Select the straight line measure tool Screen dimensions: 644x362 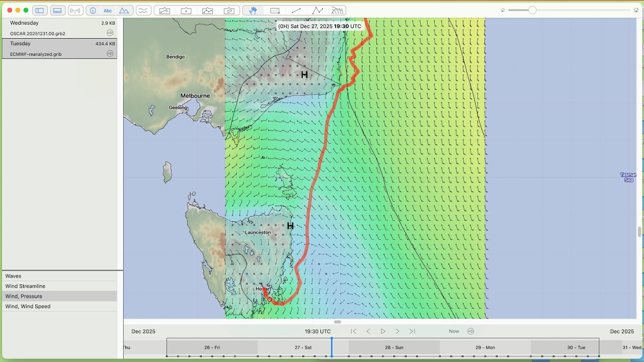(296, 10)
